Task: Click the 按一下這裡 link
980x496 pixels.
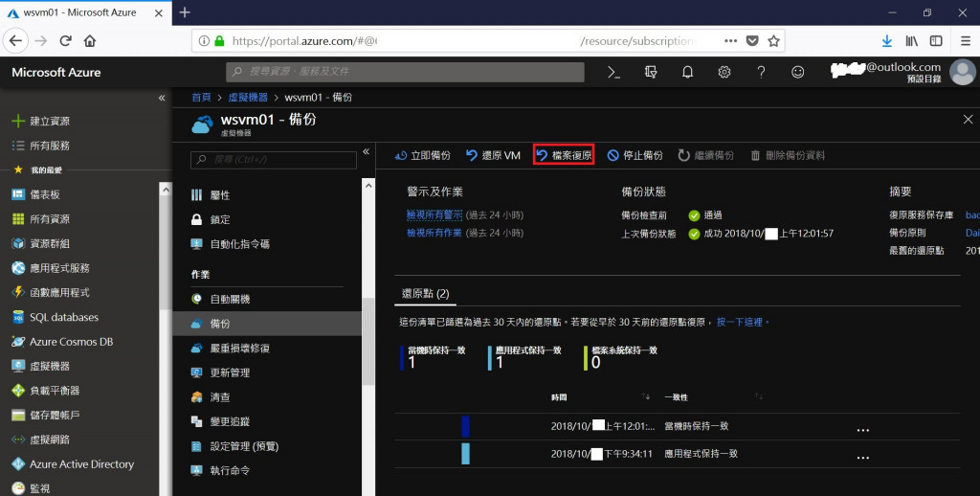Action: pyautogui.click(x=740, y=322)
